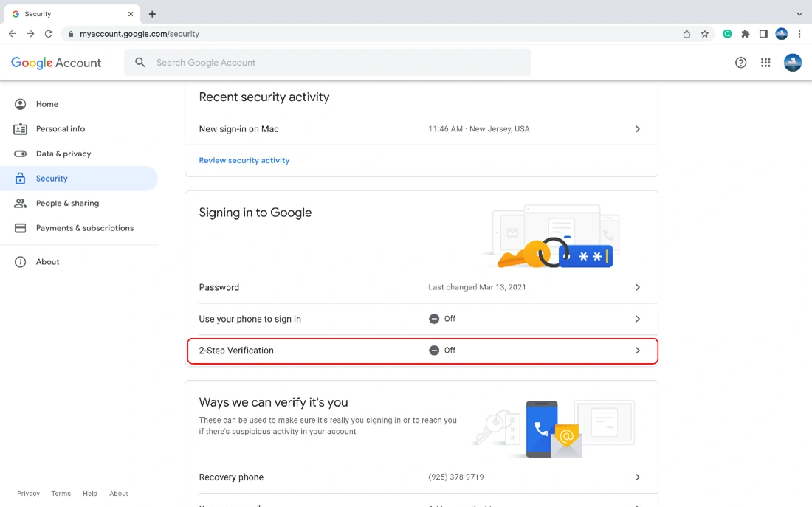Open 2-Step Verification settings
Viewport: 812px width, 507px height.
[x=422, y=351]
